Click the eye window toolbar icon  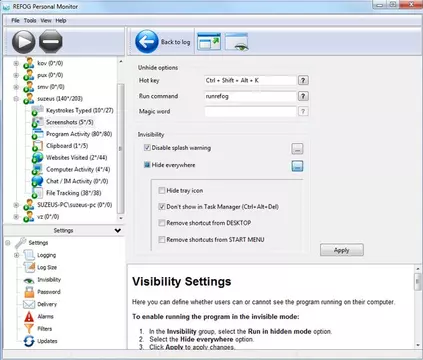(x=236, y=42)
